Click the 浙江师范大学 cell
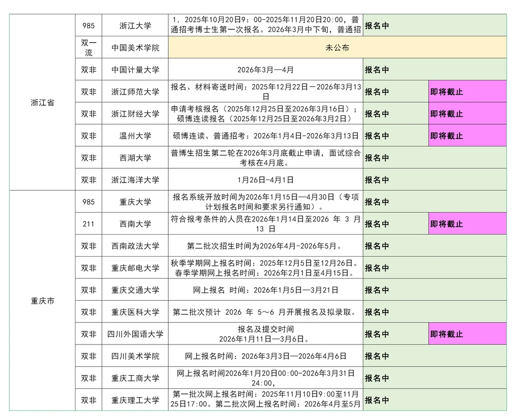This screenshot has width=516, height=420. pos(135,92)
